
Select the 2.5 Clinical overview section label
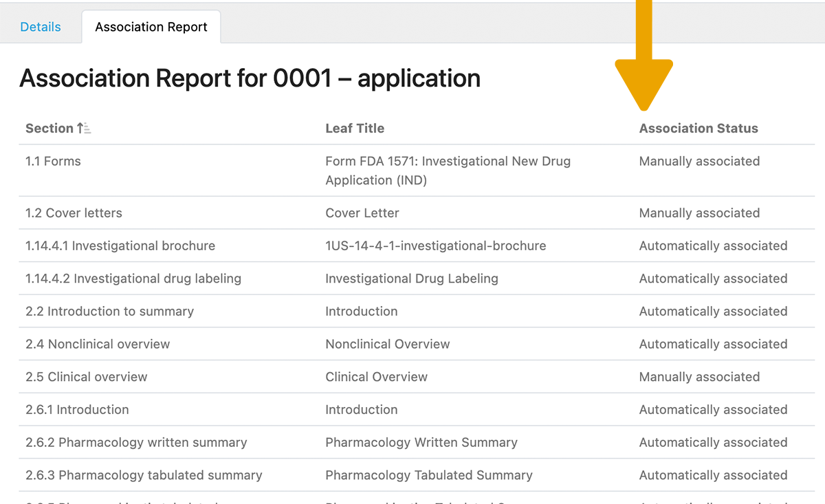(86, 377)
